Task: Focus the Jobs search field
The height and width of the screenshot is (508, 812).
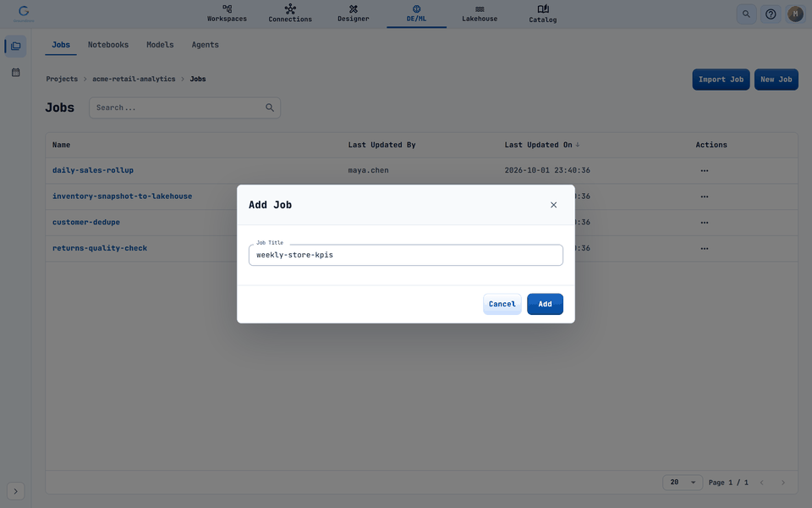Action: click(x=185, y=108)
